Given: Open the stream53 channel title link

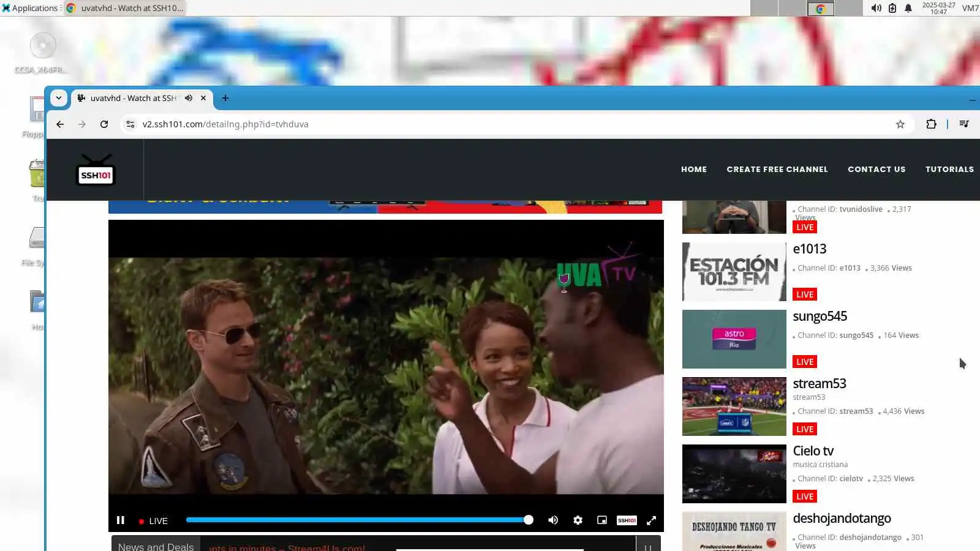Looking at the screenshot, I should 820,384.
